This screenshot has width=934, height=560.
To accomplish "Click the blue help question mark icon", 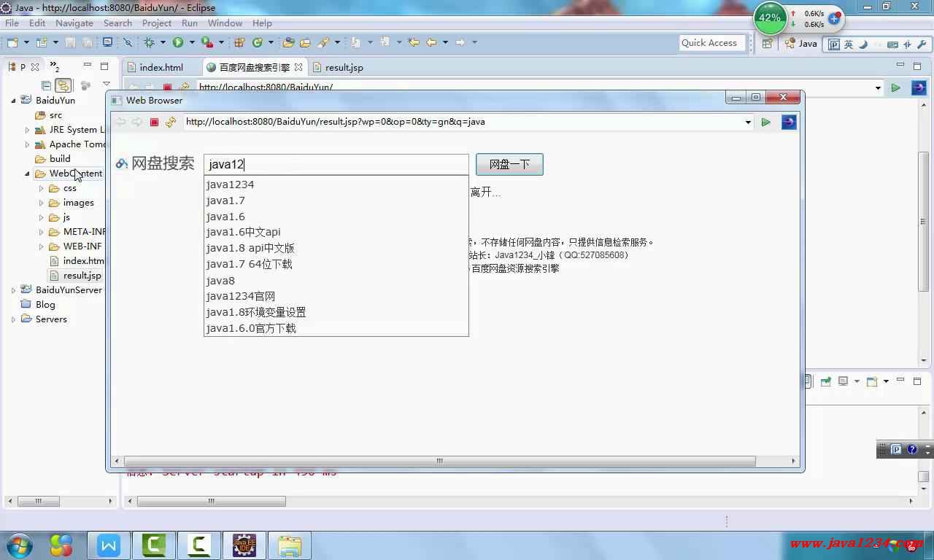I will coord(912,449).
